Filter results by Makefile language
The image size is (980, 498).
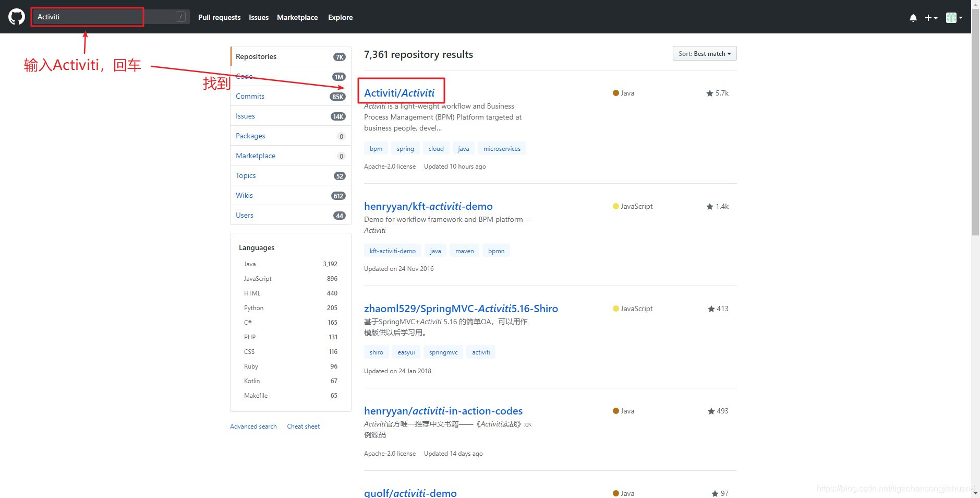[291, 396]
